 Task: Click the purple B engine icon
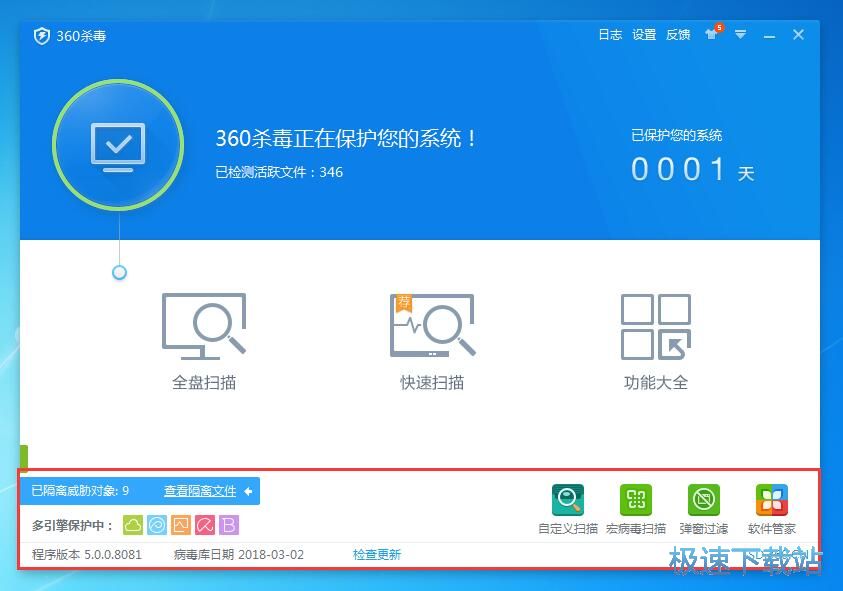(229, 525)
